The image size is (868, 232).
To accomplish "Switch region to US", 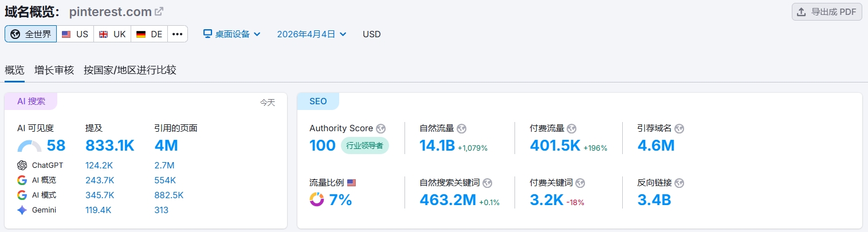I will click(75, 34).
